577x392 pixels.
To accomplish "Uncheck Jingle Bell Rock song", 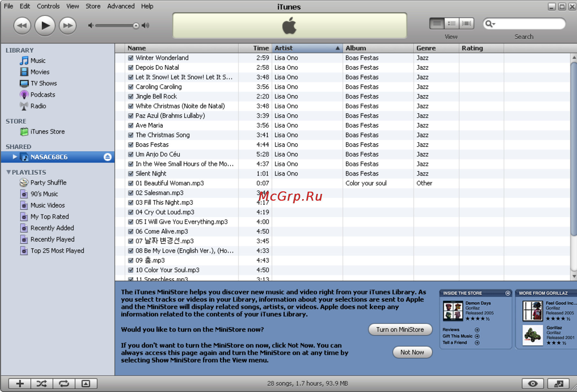I will [x=131, y=97].
